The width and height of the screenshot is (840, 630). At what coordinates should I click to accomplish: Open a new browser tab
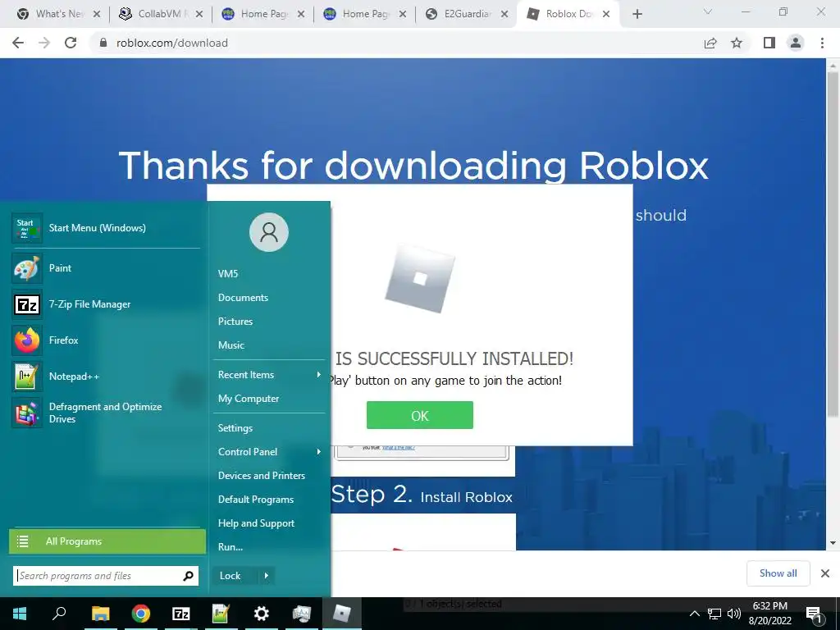(x=637, y=14)
